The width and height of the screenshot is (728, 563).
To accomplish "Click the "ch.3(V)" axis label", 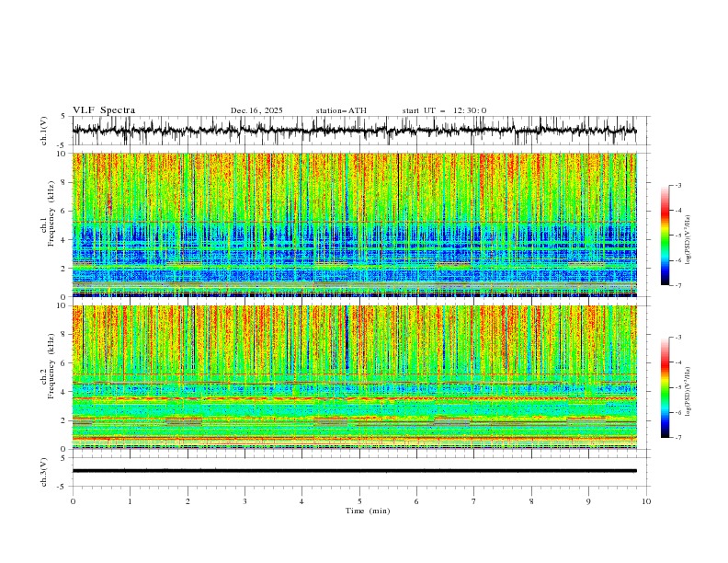I will pos(44,472).
